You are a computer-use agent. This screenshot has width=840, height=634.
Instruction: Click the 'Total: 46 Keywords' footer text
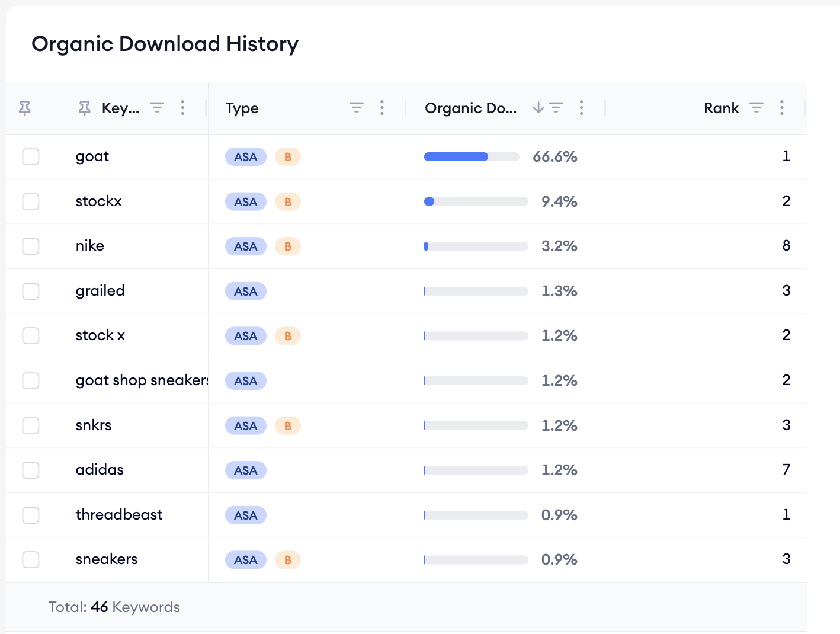pos(114,607)
